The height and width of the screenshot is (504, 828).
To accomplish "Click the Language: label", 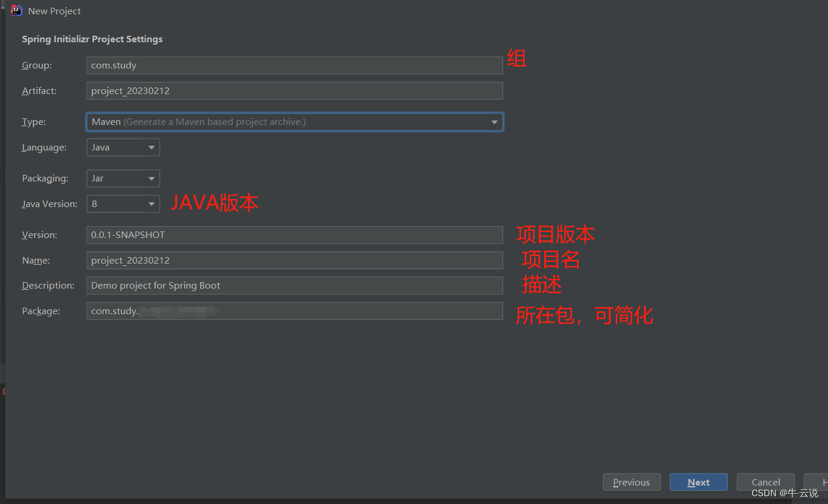I will [45, 147].
